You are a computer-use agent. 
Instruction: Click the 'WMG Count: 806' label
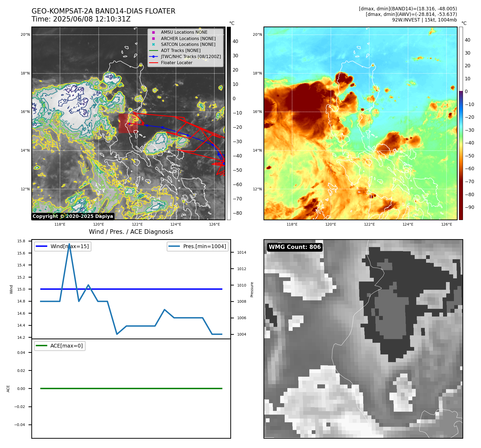coord(295,247)
